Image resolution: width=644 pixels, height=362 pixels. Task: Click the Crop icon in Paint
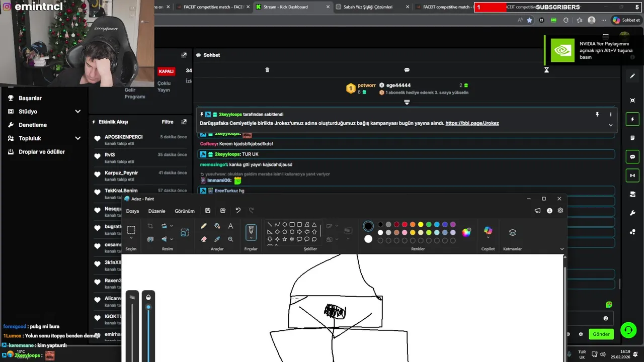click(150, 226)
